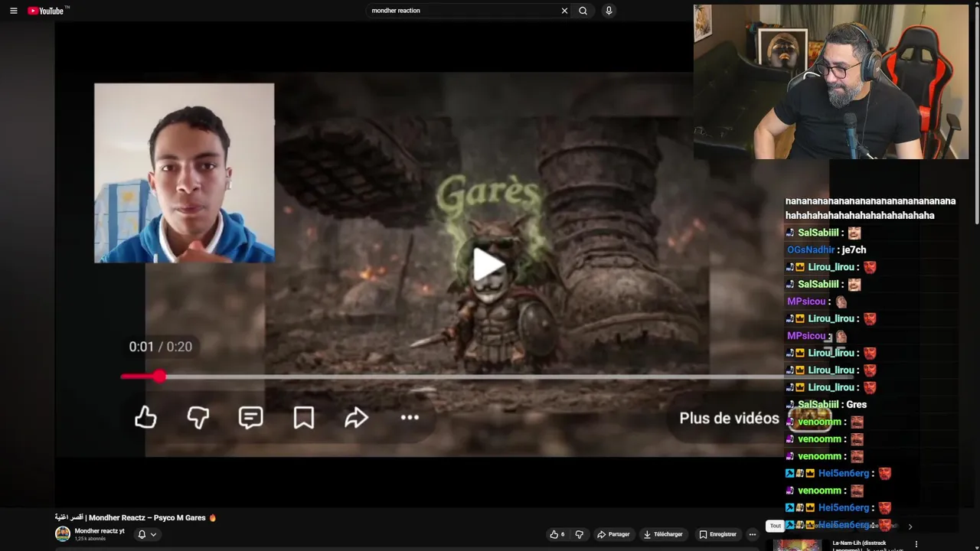Select the 'Tout' filter chip
The height and width of the screenshot is (551, 980).
(776, 526)
